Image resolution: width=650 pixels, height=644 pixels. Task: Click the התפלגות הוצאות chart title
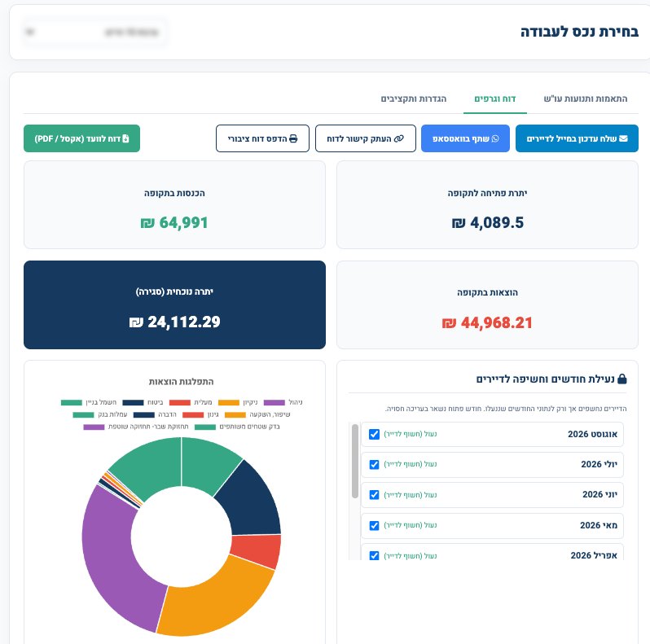[181, 382]
